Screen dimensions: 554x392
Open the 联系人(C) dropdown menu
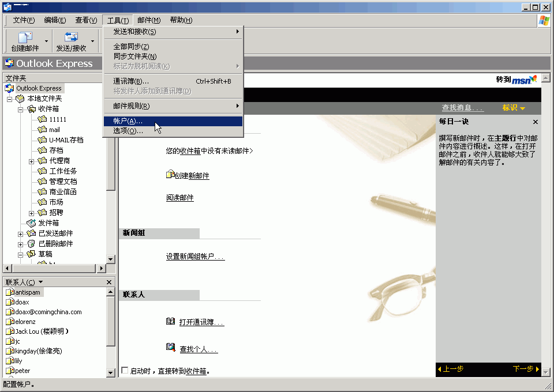[x=40, y=282]
